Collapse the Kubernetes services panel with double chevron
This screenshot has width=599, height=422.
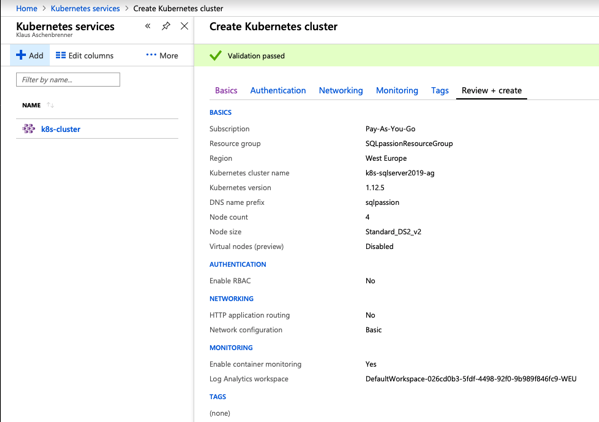[x=147, y=26]
